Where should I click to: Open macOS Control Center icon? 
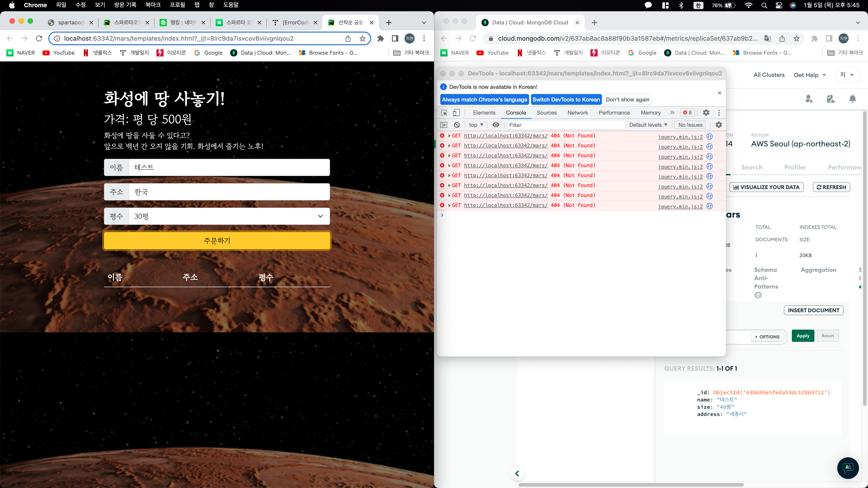[779, 5]
